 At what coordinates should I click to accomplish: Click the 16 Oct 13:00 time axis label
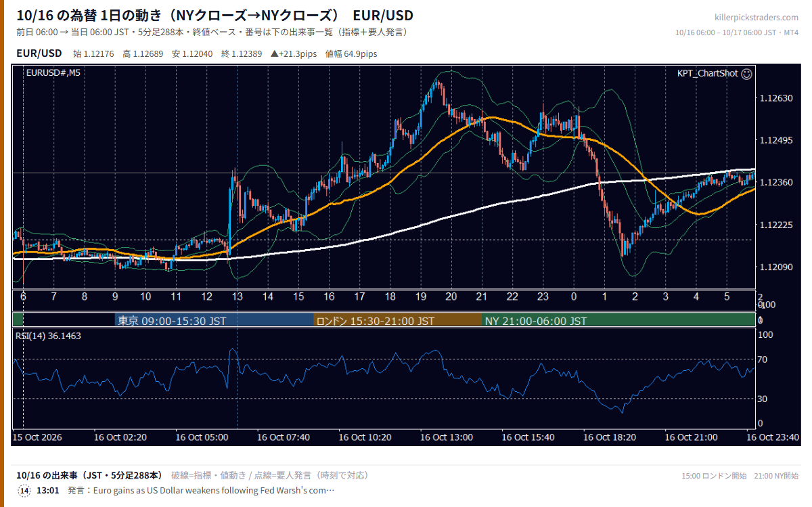[447, 437]
